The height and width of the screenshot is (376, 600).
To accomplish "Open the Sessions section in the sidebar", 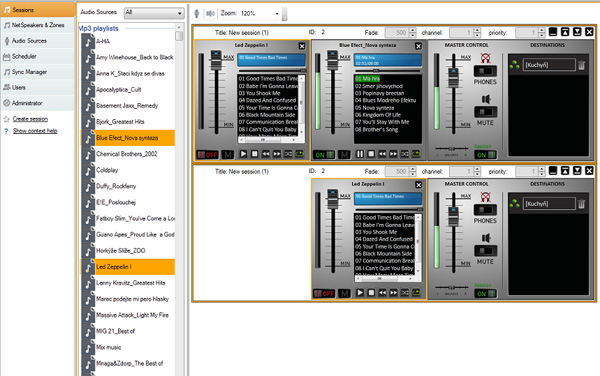I will point(38,10).
